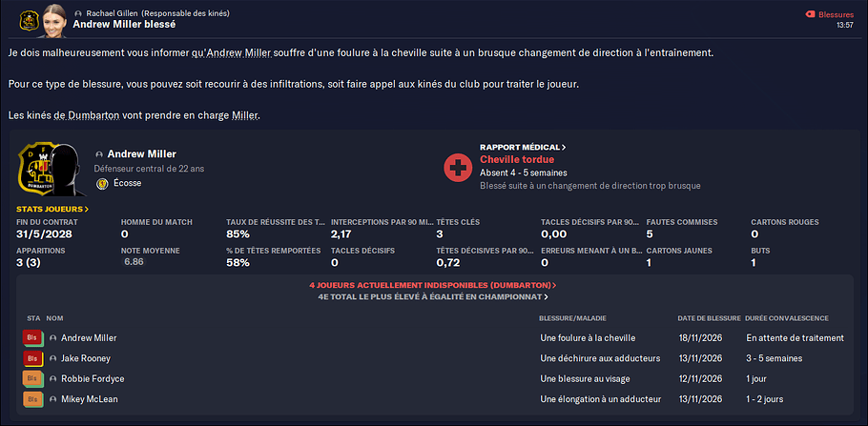Sort by Date de blessure column
Viewport: 868px width, 426px height.
pos(709,318)
